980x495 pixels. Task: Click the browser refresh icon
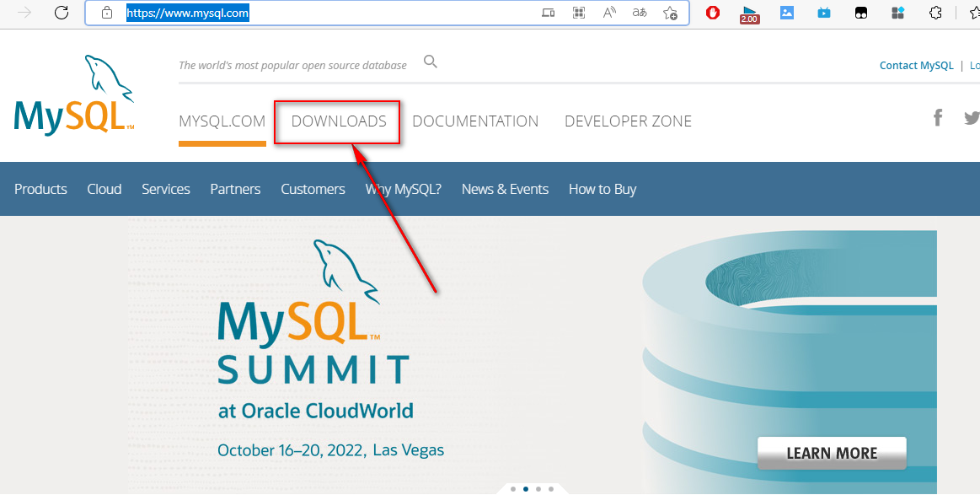pyautogui.click(x=62, y=13)
